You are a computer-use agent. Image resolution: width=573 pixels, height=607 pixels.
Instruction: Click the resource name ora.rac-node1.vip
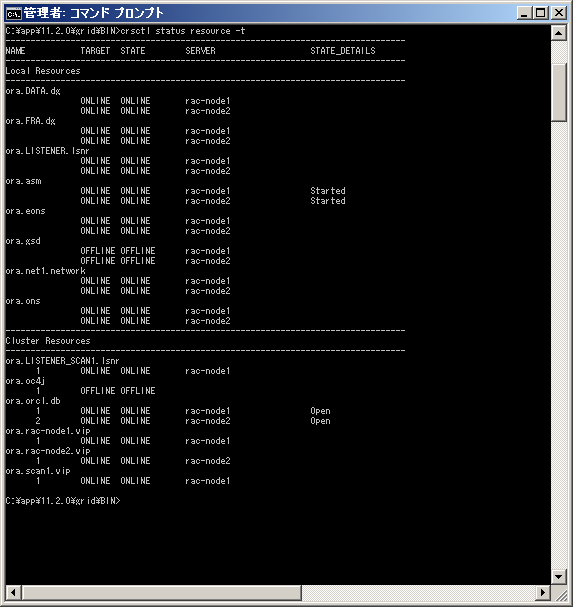click(48, 431)
